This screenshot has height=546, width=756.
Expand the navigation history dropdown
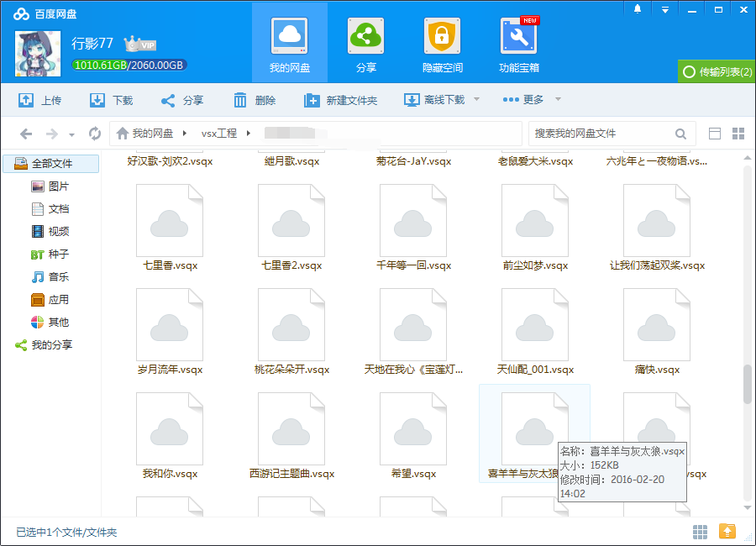(72, 135)
